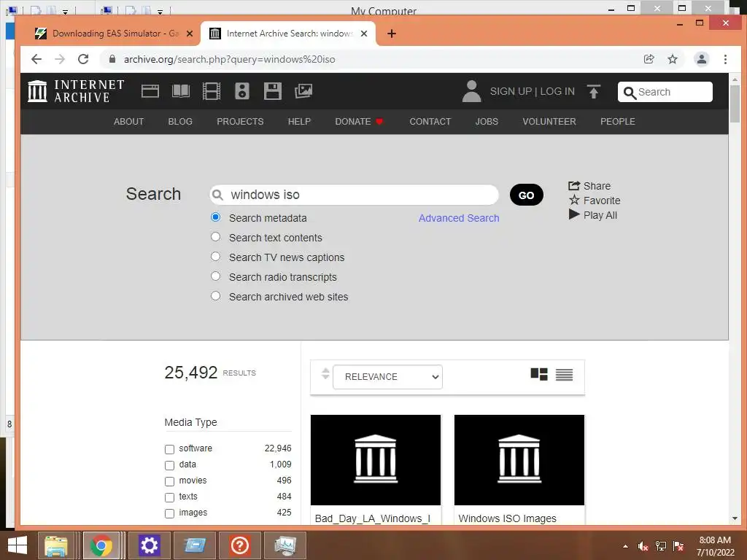Open the BLOG menu item
747x560 pixels.
[x=180, y=122]
